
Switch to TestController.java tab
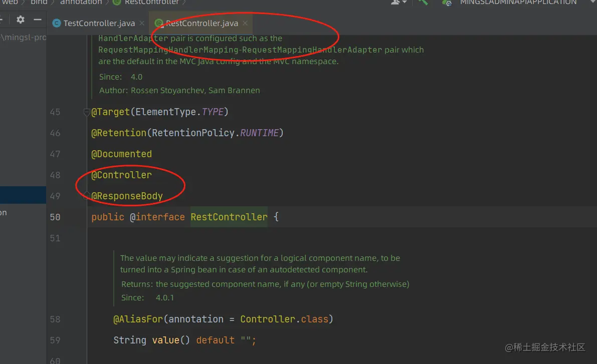[x=99, y=23]
